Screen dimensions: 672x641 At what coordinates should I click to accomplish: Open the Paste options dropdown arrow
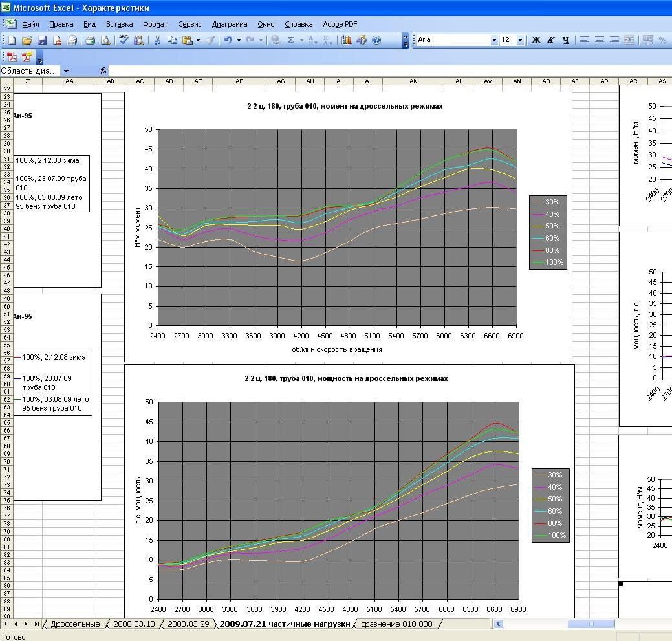[198, 40]
